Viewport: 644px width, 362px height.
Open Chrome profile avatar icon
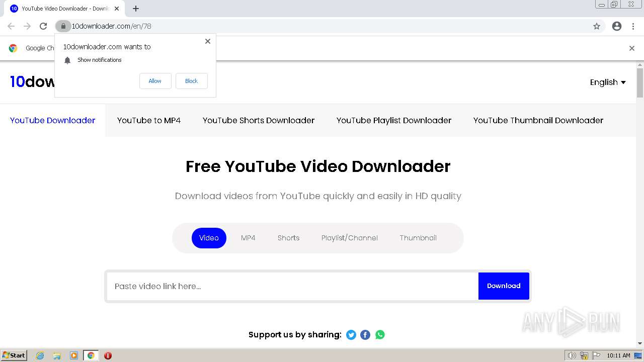(617, 26)
